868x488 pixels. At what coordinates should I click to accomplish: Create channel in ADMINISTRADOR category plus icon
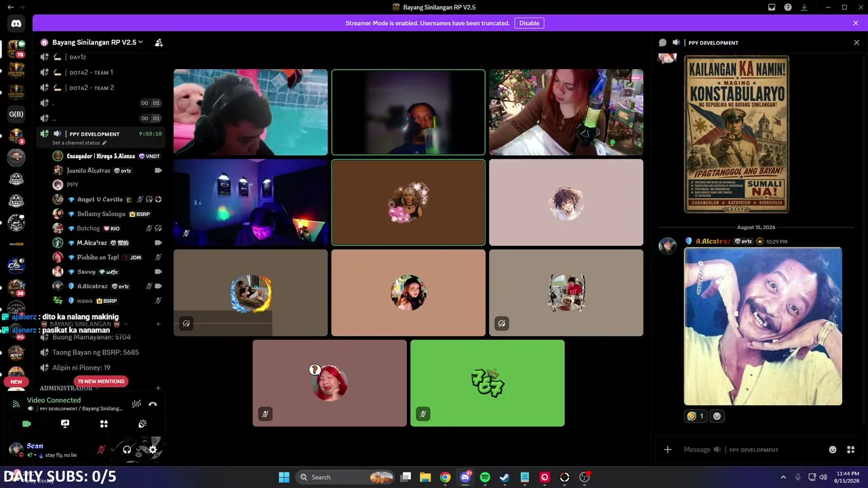pyautogui.click(x=158, y=388)
